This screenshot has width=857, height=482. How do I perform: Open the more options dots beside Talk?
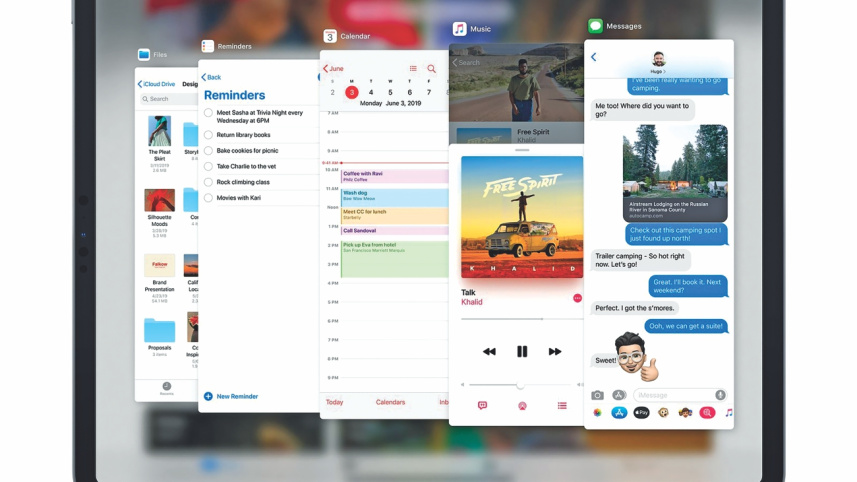click(577, 298)
